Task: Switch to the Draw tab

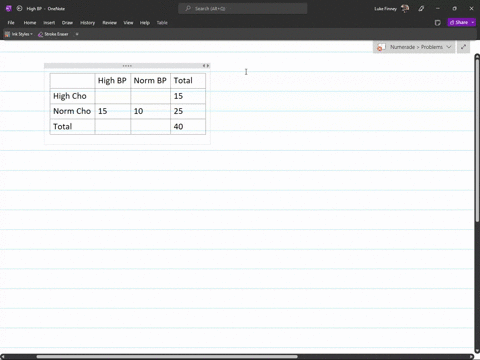Action: pyautogui.click(x=67, y=23)
